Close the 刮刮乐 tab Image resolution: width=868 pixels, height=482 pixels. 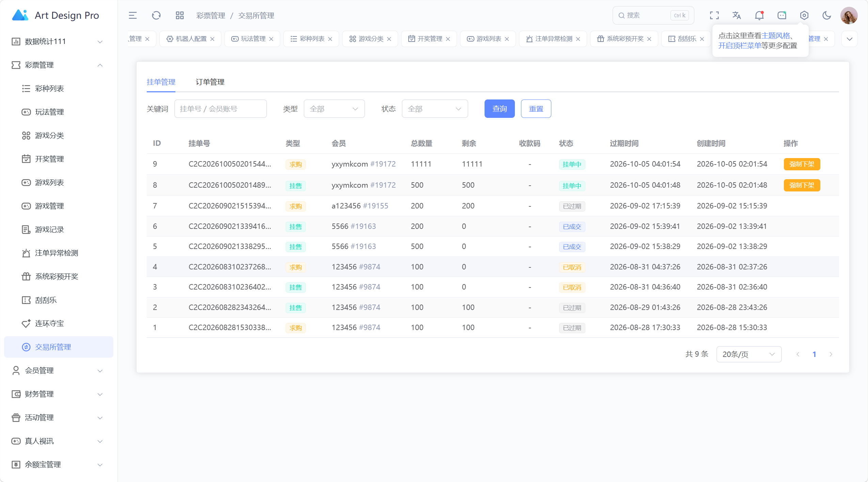(x=701, y=39)
